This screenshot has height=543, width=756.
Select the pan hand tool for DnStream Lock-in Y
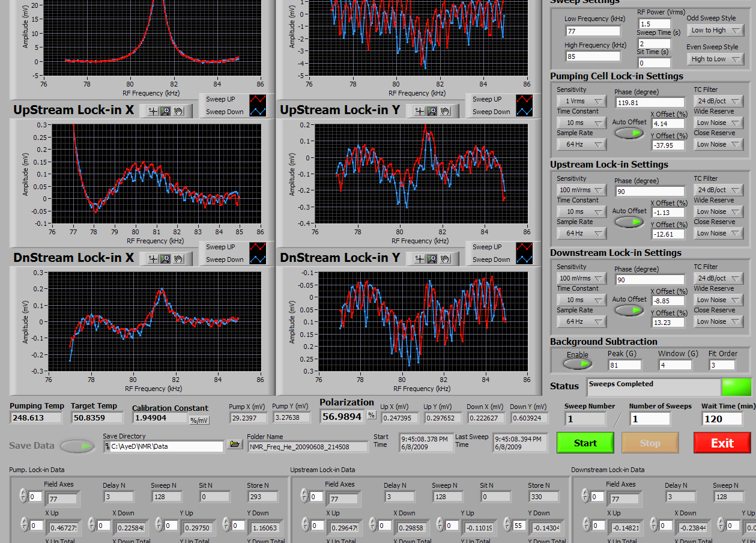coord(445,258)
